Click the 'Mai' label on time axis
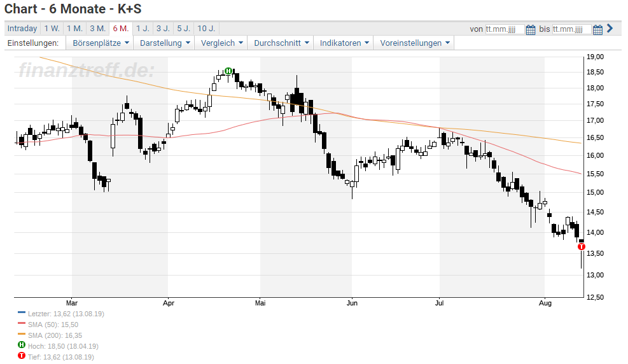Viewport: 628px width, 364px height. click(260, 303)
